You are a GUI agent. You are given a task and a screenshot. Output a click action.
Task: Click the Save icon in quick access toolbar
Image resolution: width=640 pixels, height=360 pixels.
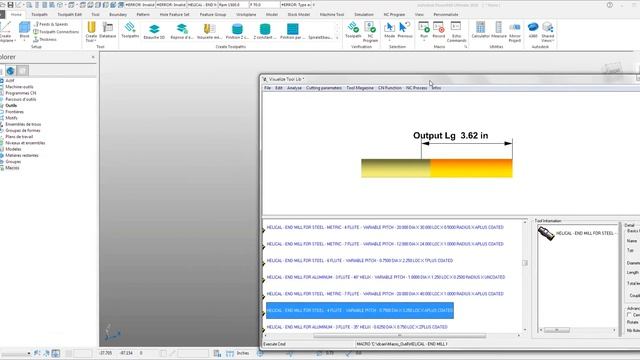(x=11, y=5)
